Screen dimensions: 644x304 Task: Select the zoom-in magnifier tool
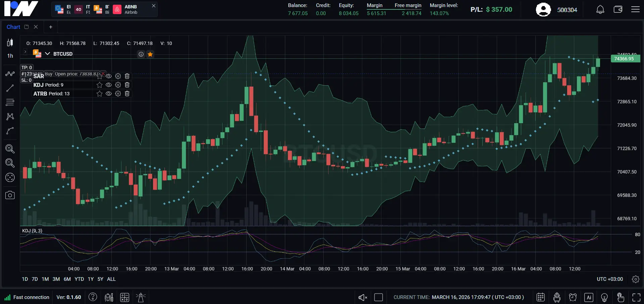pyautogui.click(x=10, y=149)
